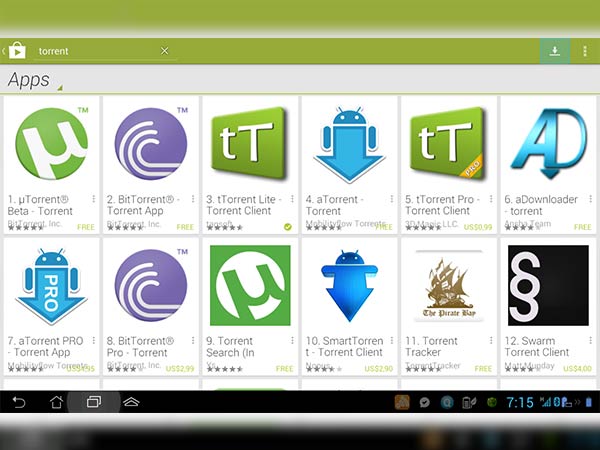
Task: Tap the US$4.00 price on Swarm Torrent Client
Action: point(577,369)
